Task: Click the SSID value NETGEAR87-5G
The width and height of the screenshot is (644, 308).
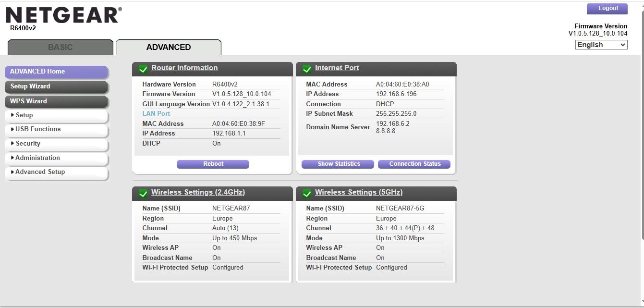Action: click(400, 209)
